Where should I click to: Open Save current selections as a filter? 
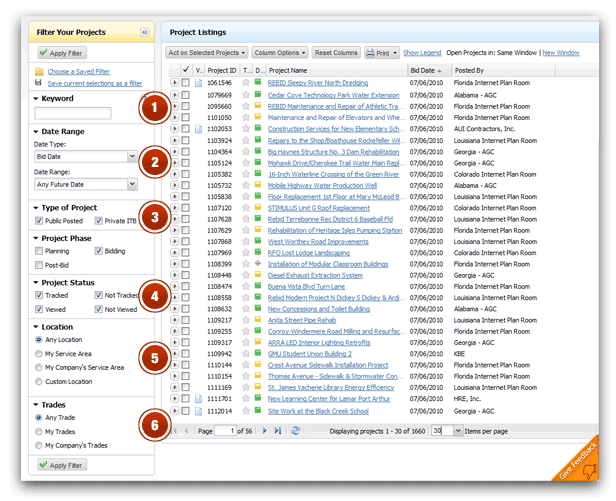95,83
